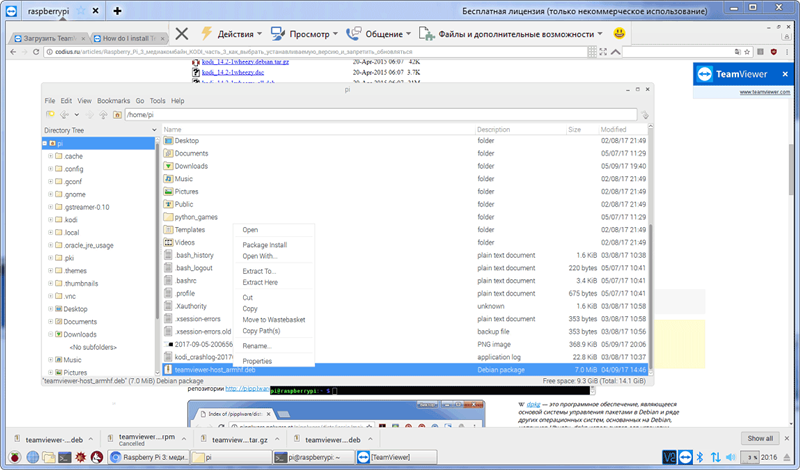Click the Show all downloads button
The image size is (800, 470).
[759, 438]
